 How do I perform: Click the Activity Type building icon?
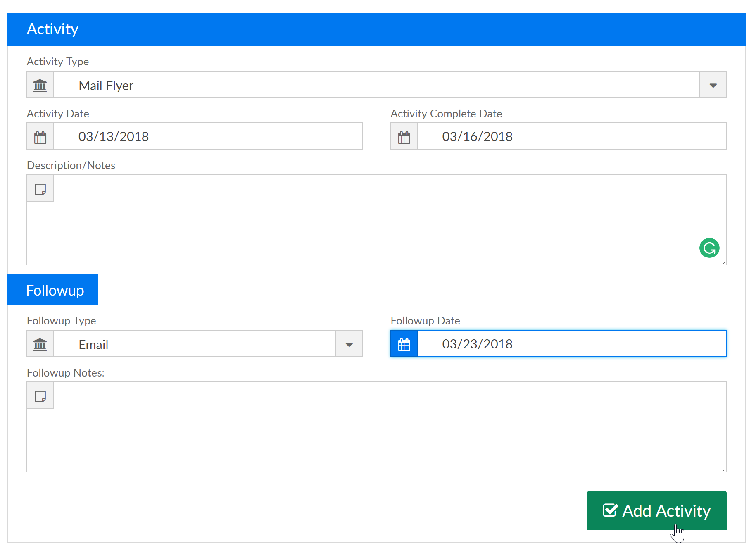pyautogui.click(x=40, y=85)
